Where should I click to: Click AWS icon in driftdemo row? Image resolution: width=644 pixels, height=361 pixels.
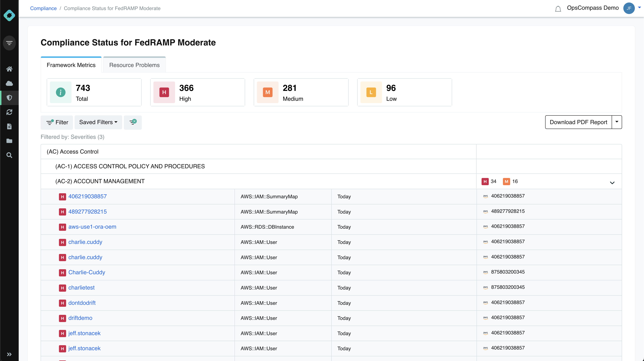tap(486, 318)
